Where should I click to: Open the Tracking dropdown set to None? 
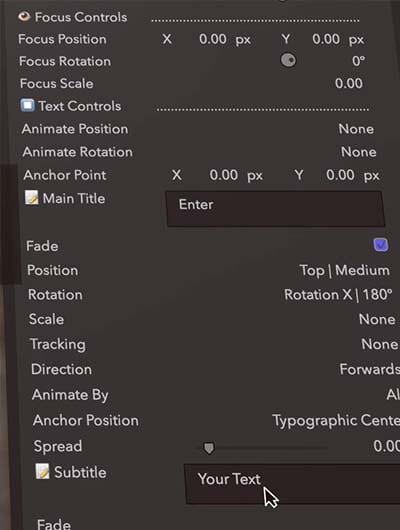380,344
